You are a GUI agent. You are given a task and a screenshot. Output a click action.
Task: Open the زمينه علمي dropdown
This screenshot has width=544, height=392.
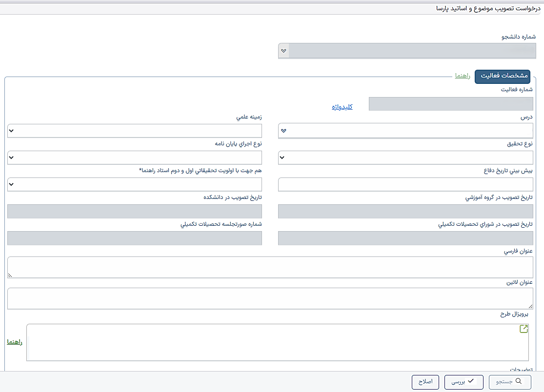click(135, 131)
